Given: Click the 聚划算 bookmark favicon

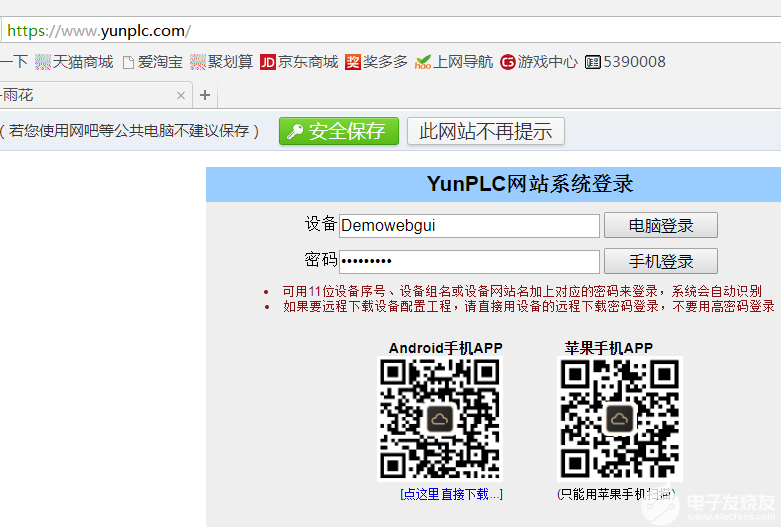Looking at the screenshot, I should point(198,62).
